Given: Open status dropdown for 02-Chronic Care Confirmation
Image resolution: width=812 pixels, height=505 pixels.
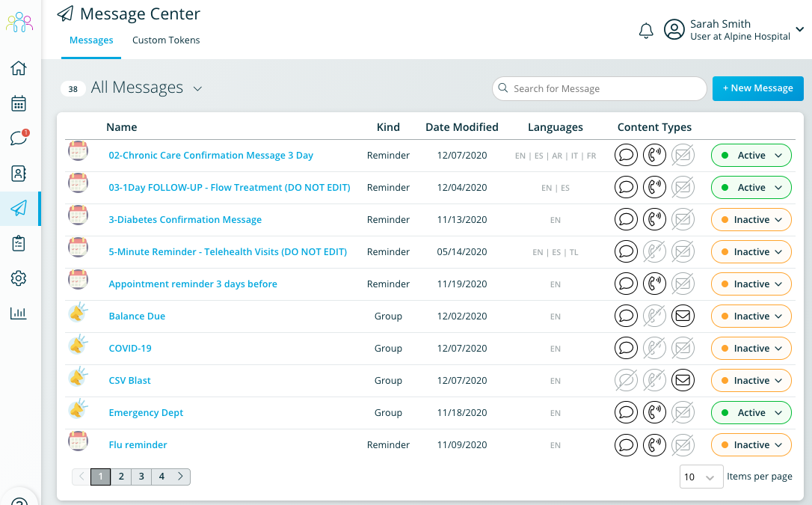Looking at the screenshot, I should (751, 156).
